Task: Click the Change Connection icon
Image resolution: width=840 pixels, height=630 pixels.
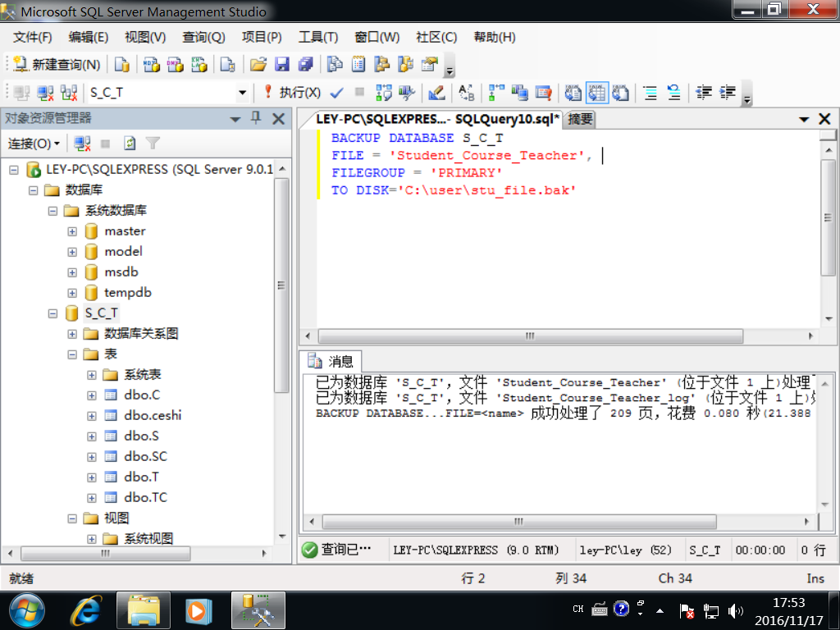Action: [69, 93]
